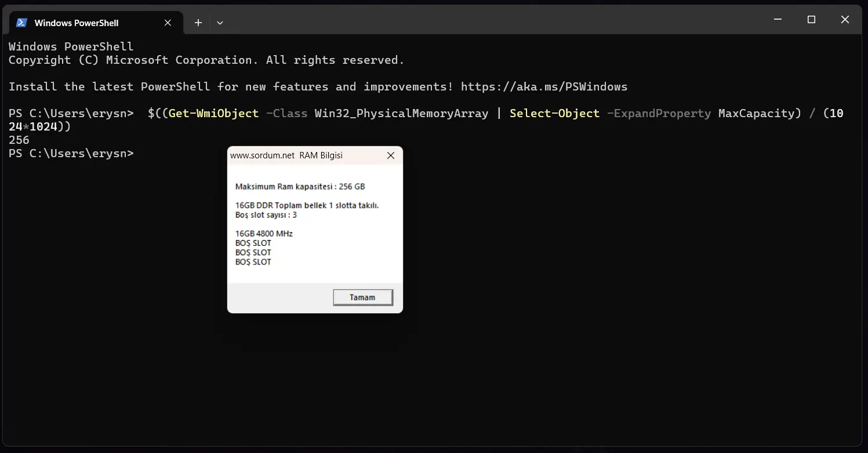The height and width of the screenshot is (453, 868).
Task: Click the www.sordum.net RAM Bilgisi title
Action: click(286, 155)
